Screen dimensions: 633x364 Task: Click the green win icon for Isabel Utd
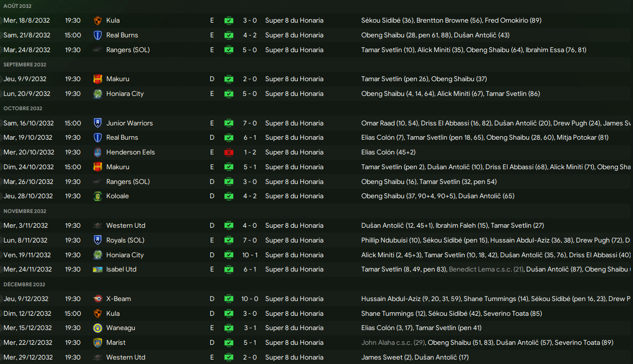coord(229,270)
